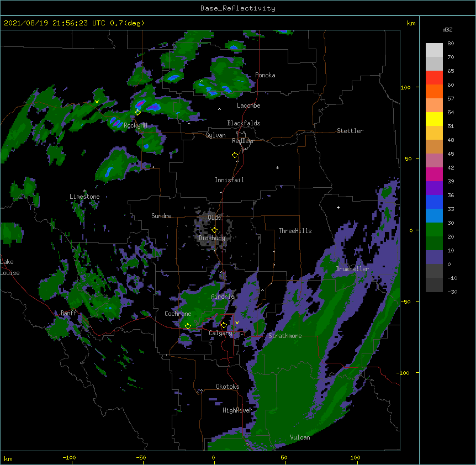Click the yellow marker south of RedDeer
The height and width of the screenshot is (465, 476).
pyautogui.click(x=235, y=155)
